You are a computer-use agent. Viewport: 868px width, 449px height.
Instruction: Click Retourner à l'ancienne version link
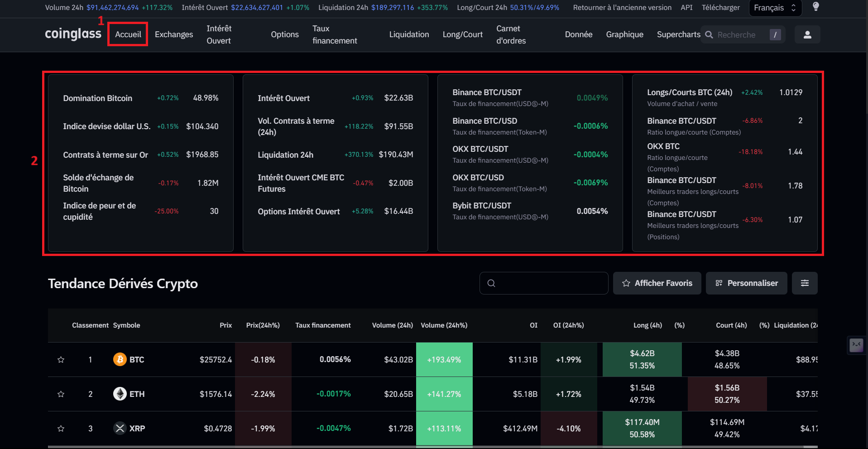(x=622, y=8)
